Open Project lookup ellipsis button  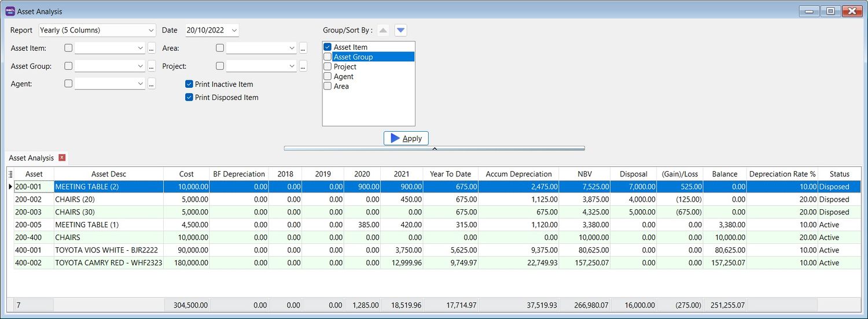click(x=303, y=66)
